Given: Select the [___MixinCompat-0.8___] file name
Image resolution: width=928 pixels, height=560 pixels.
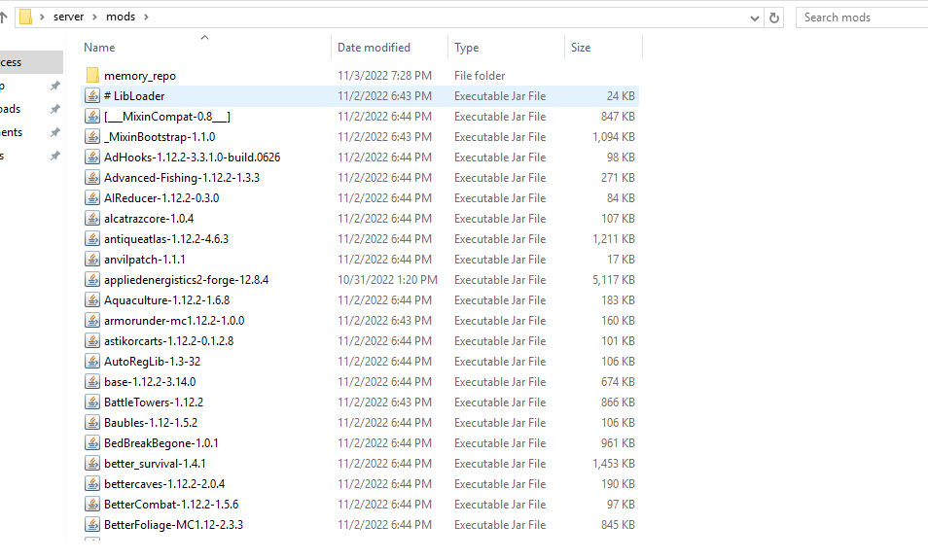Looking at the screenshot, I should click(x=167, y=117).
